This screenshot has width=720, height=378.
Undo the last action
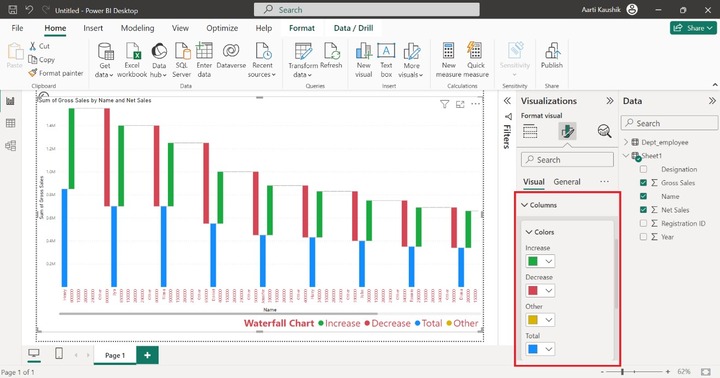(29, 10)
